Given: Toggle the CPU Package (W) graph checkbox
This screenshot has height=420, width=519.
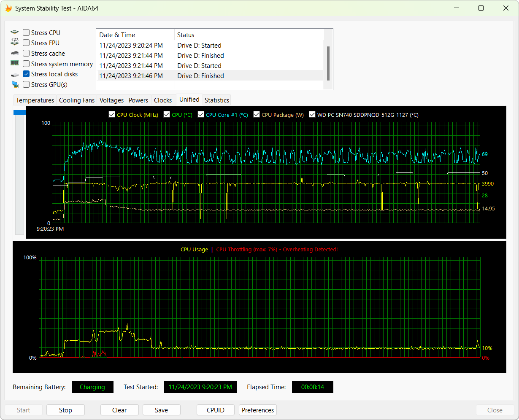Looking at the screenshot, I should (257, 115).
